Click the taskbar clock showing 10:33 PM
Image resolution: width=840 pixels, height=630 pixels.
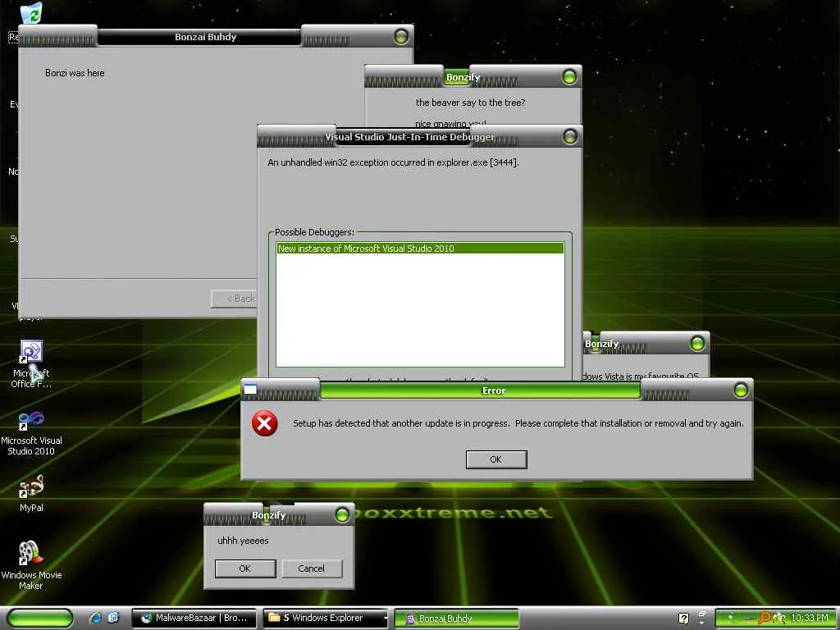[810, 619]
